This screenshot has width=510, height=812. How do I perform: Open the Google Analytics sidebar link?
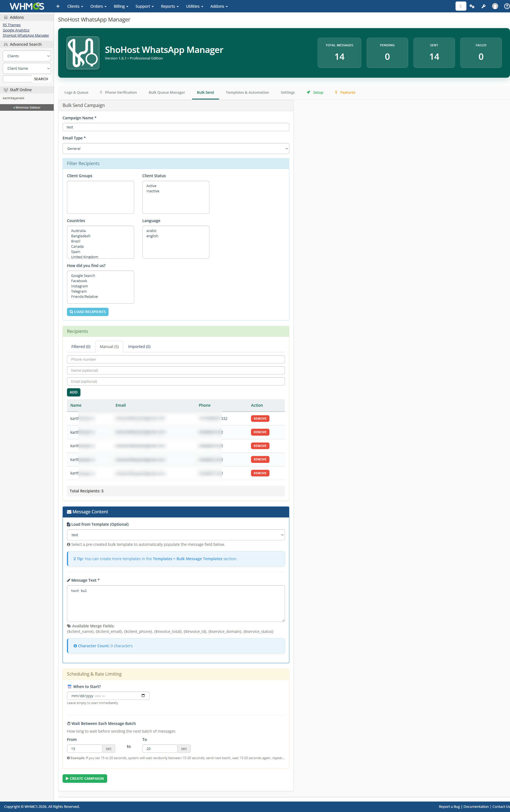point(16,30)
